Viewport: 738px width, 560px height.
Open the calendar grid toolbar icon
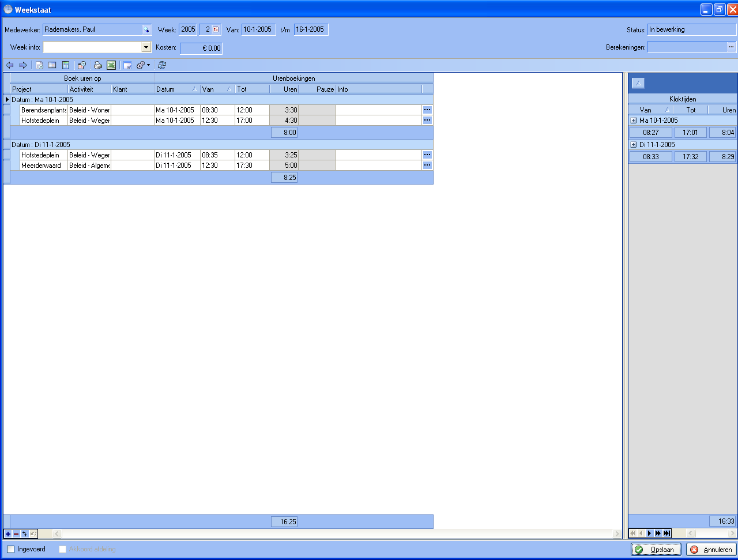tap(52, 65)
